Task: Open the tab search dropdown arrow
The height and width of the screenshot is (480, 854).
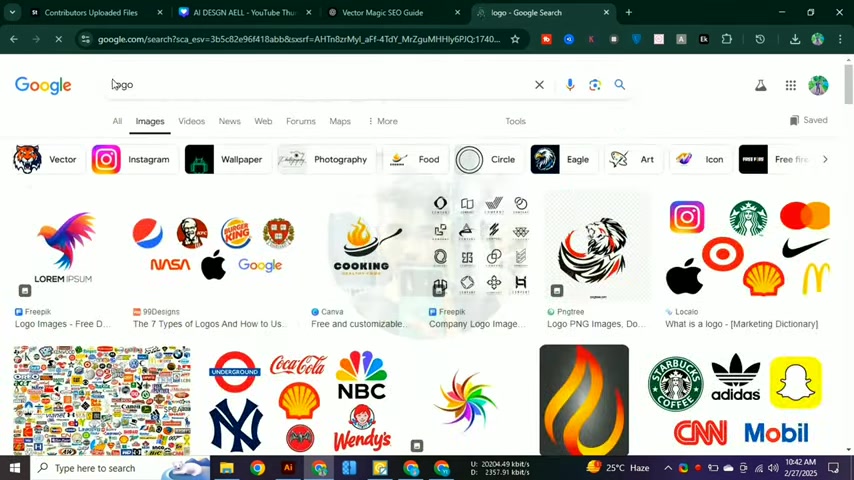Action: coord(12,12)
